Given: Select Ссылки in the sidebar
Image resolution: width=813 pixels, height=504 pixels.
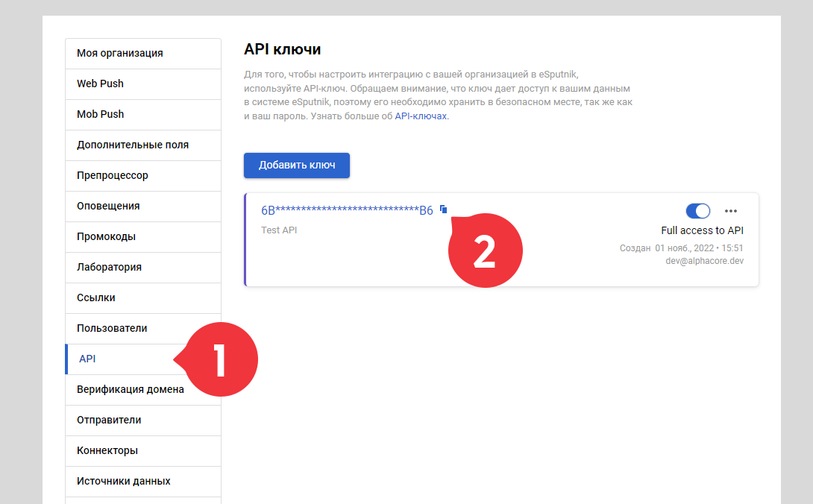Looking at the screenshot, I should point(143,298).
